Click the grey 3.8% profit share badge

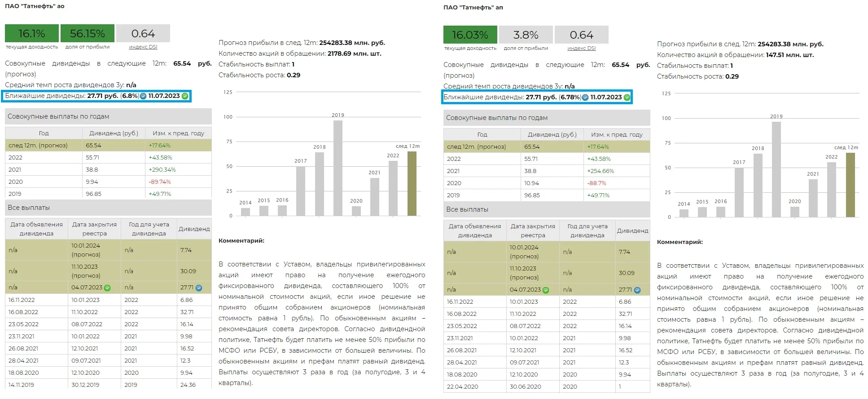click(x=526, y=35)
